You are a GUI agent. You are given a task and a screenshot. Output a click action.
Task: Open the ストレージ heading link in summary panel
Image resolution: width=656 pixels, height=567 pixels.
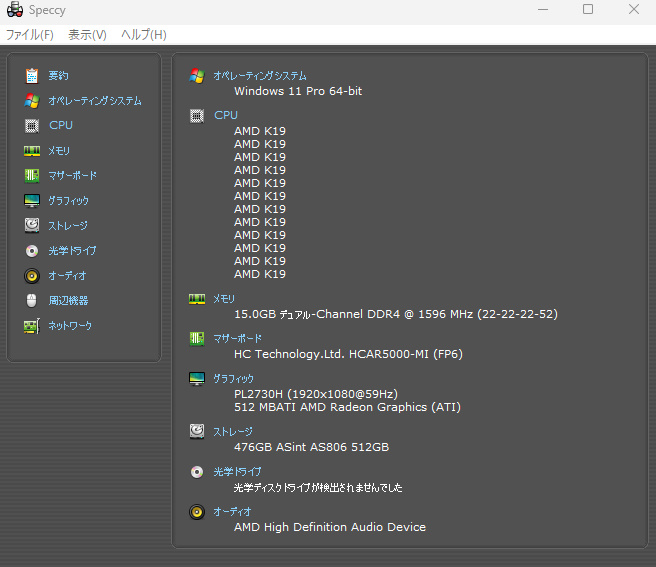pyautogui.click(x=233, y=432)
